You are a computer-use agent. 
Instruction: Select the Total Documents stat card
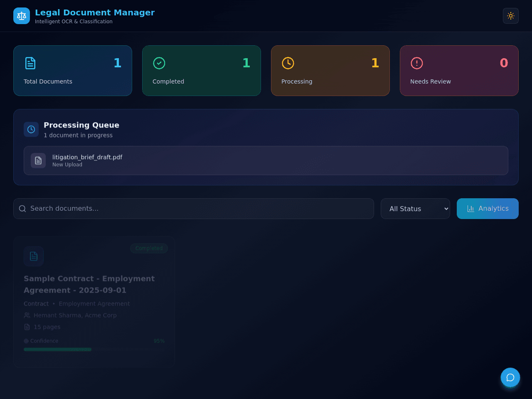(x=73, y=71)
